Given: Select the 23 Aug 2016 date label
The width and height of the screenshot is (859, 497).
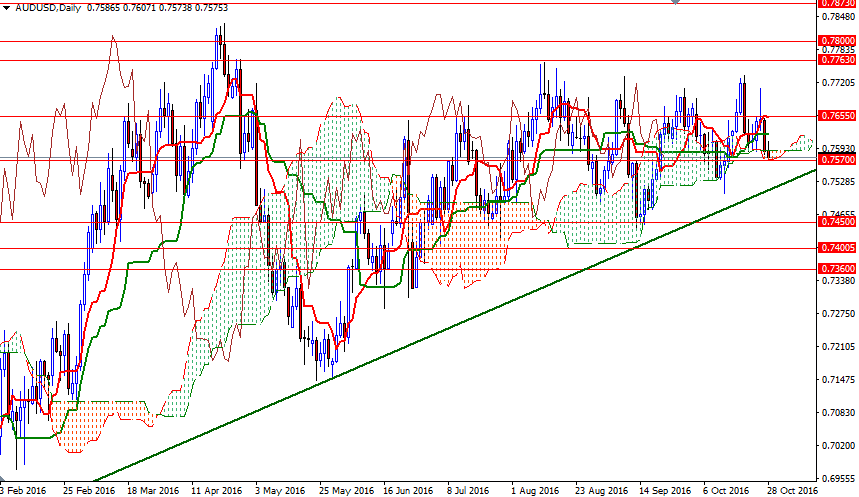Looking at the screenshot, I should pyautogui.click(x=602, y=490).
